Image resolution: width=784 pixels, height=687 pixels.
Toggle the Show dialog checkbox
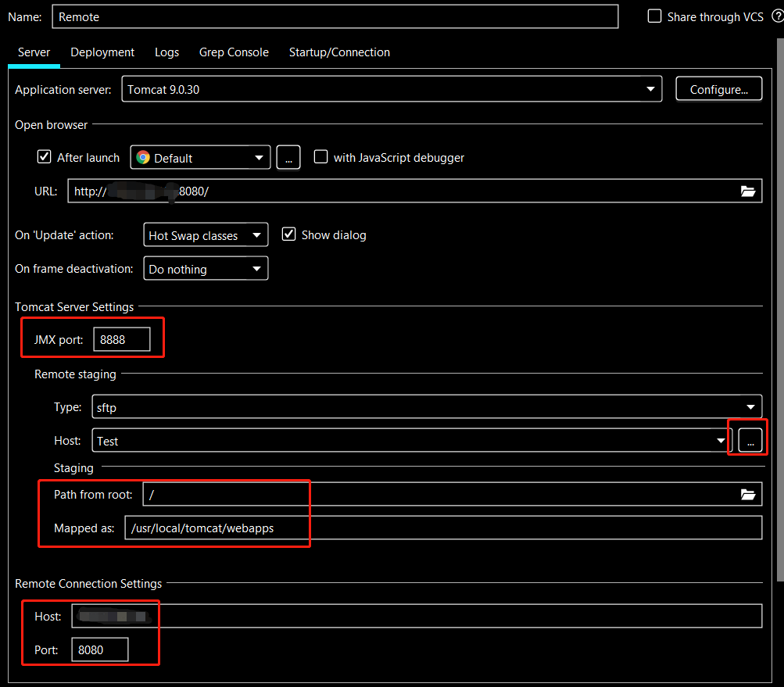coord(288,234)
